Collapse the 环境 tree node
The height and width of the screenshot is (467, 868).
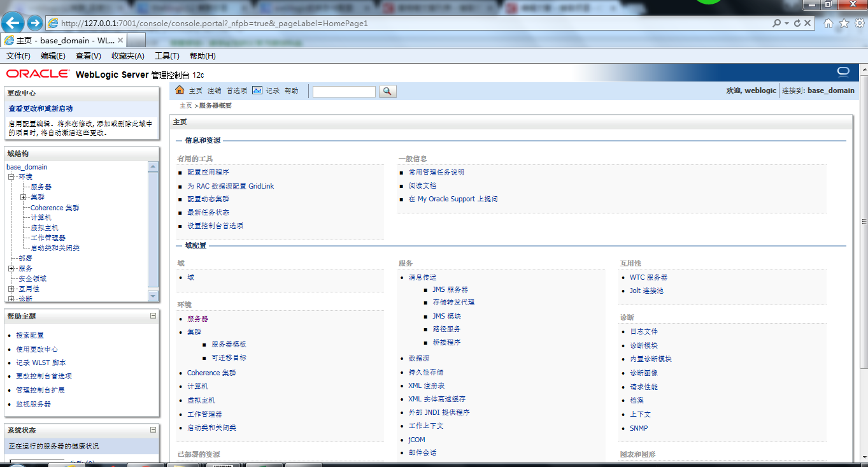11,176
